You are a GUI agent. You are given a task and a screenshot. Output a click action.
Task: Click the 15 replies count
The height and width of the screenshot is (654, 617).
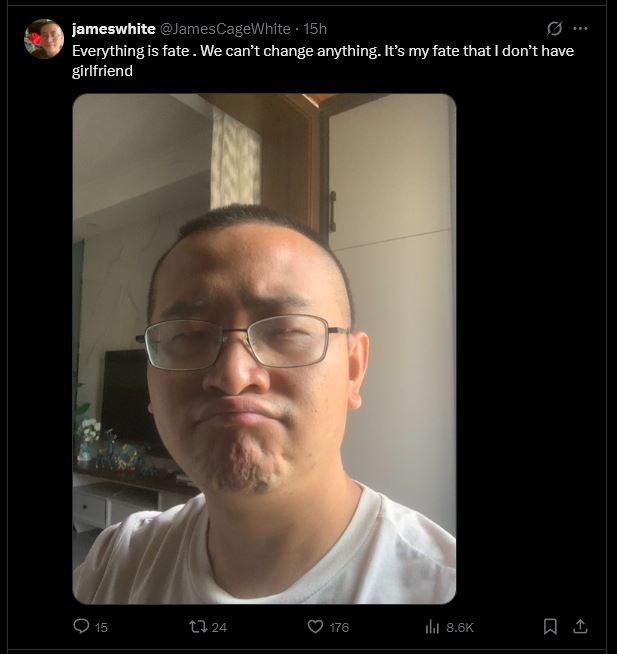pyautogui.click(x=101, y=627)
